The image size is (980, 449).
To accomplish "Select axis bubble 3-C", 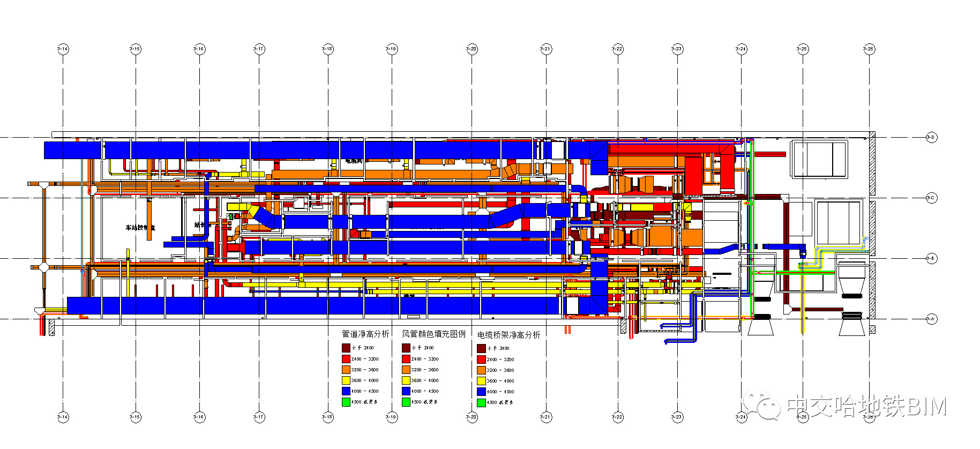I will (x=931, y=198).
